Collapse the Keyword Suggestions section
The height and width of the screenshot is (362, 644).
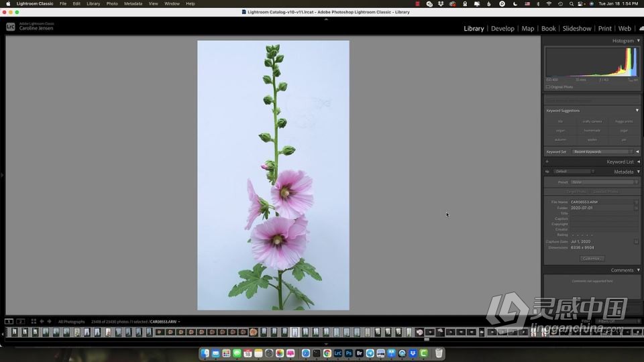coord(637,111)
